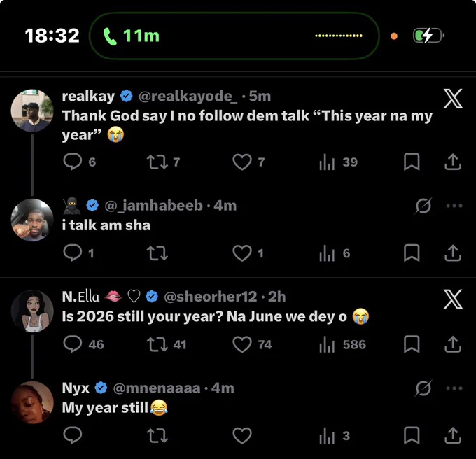Open @realkayode_ profile handle
This screenshot has width=476, height=459.
point(188,96)
